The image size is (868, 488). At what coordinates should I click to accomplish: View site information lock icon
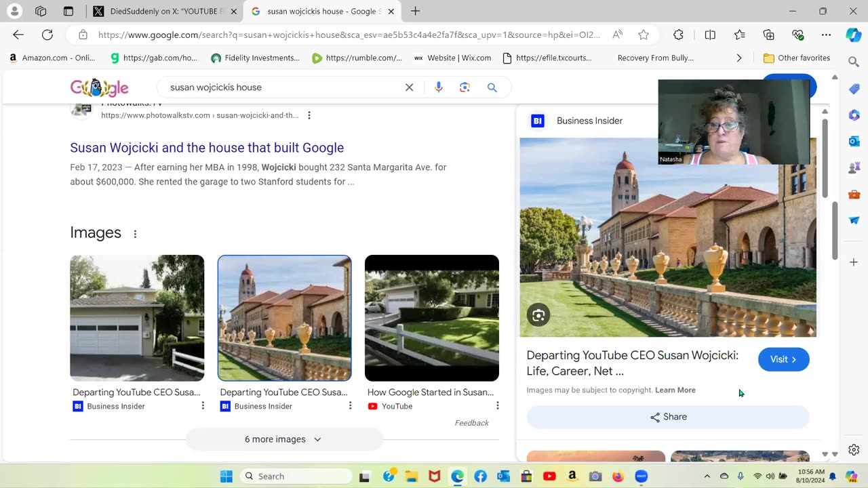(x=83, y=35)
